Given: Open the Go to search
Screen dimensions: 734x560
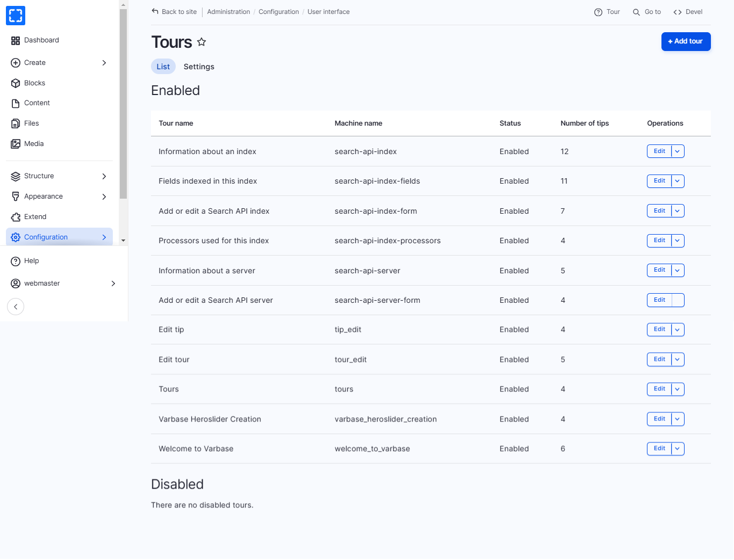Looking at the screenshot, I should click(x=647, y=12).
